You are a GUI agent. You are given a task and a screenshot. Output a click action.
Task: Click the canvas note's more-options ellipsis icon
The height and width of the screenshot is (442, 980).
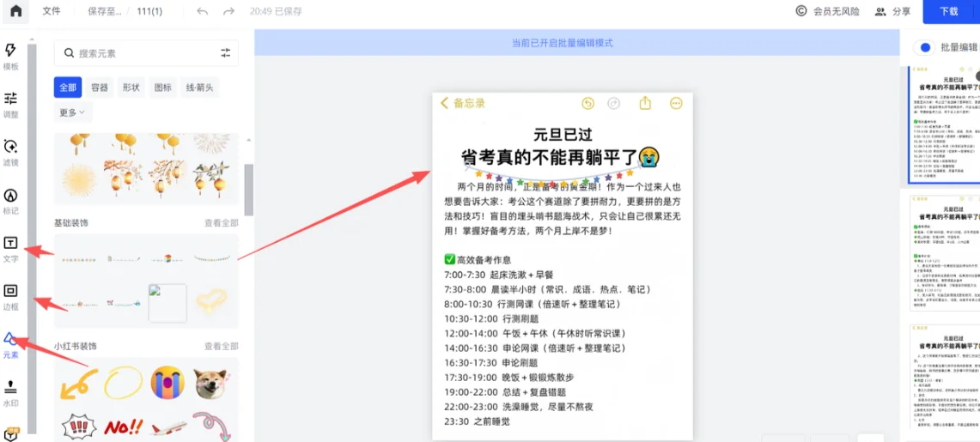676,104
